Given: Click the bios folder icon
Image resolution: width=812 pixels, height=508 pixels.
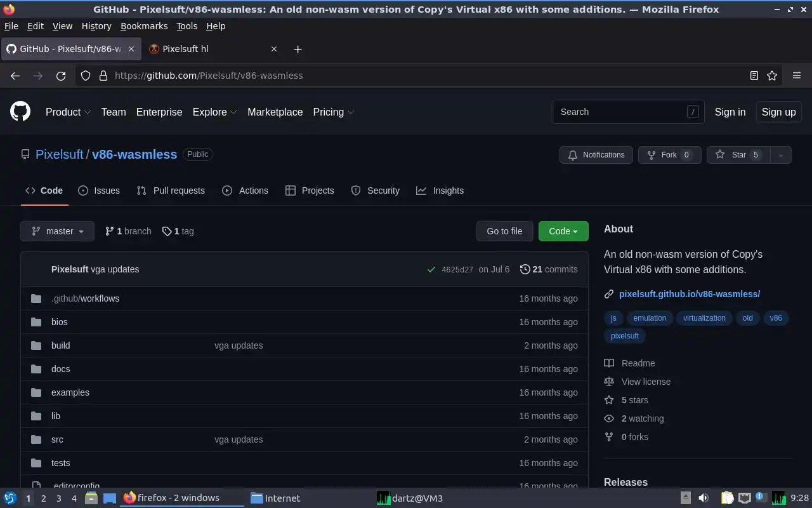Looking at the screenshot, I should (36, 322).
